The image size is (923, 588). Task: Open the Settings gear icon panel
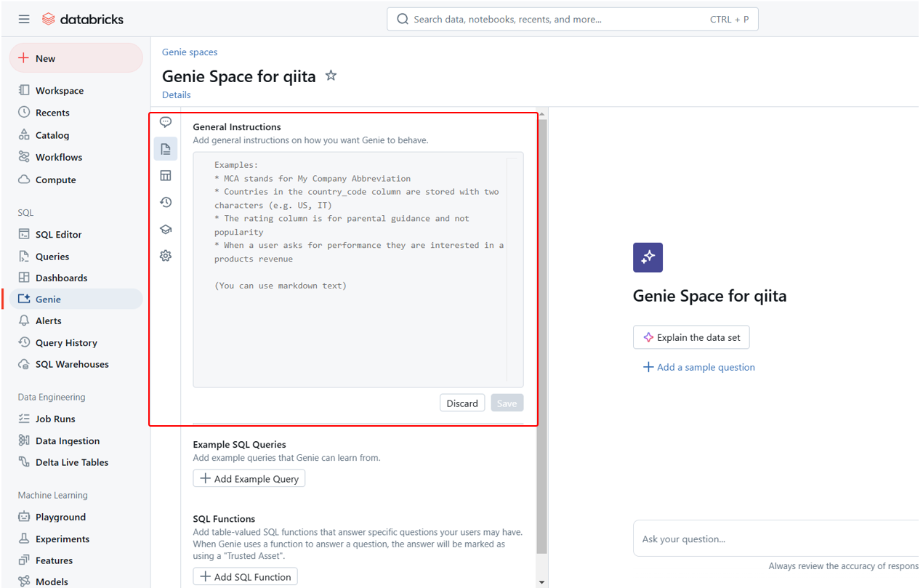tap(166, 256)
